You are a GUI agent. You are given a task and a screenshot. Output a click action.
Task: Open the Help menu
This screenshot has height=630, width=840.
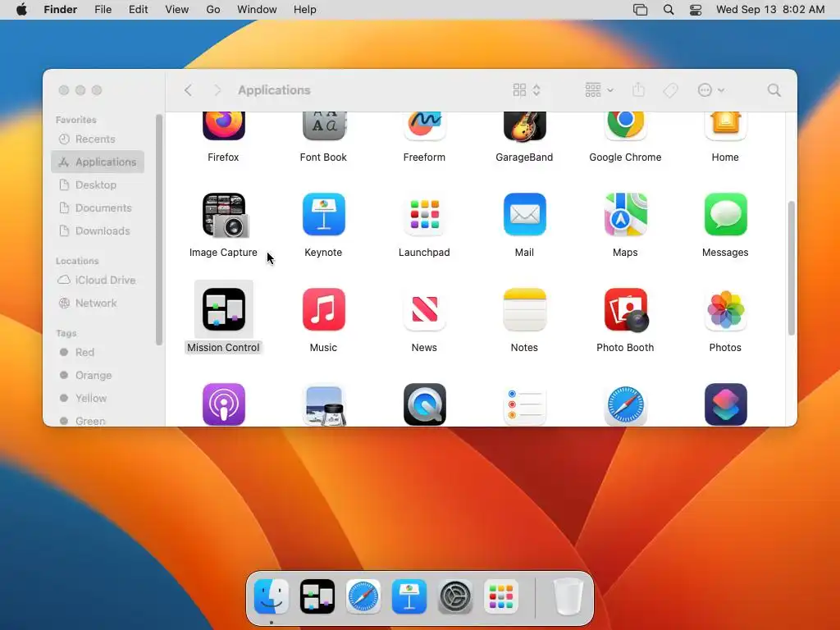click(x=305, y=10)
